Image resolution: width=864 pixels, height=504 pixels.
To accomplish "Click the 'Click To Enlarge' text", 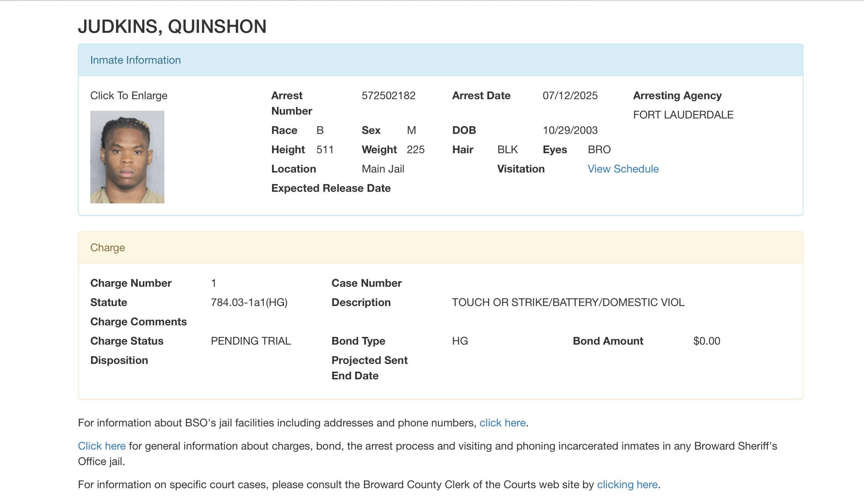I will pyautogui.click(x=129, y=96).
